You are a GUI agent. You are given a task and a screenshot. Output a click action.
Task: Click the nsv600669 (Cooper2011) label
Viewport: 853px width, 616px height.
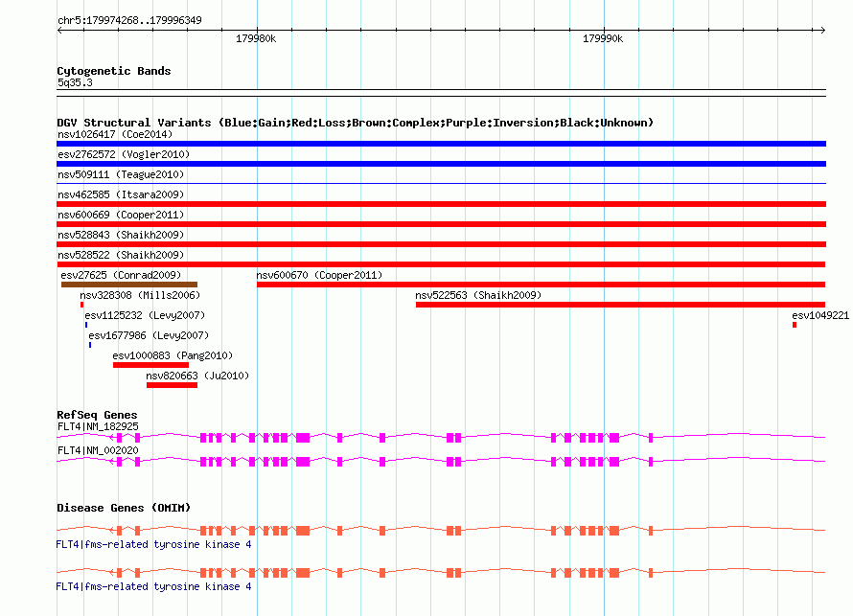pyautogui.click(x=121, y=215)
